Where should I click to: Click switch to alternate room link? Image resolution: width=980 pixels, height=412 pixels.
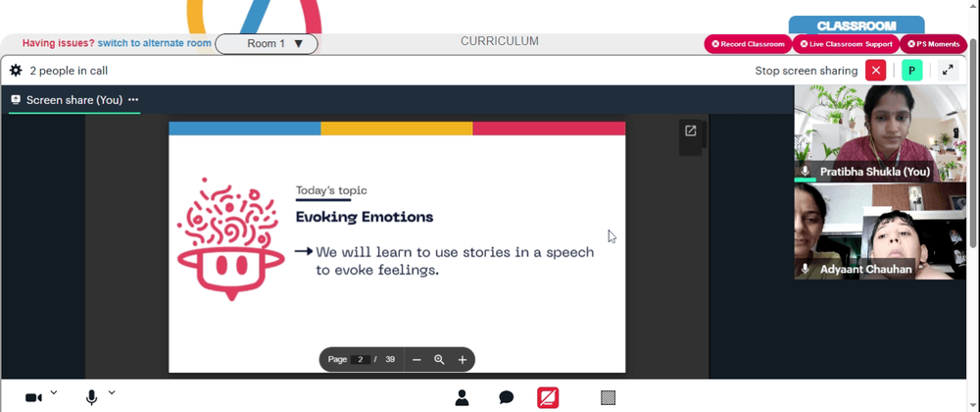pyautogui.click(x=155, y=43)
